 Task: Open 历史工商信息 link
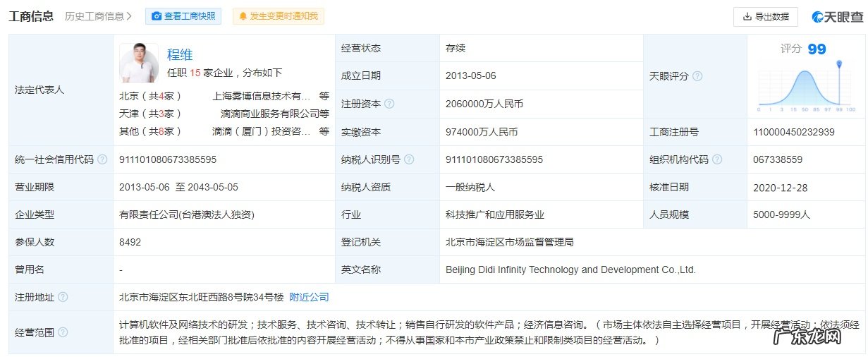pos(99,16)
